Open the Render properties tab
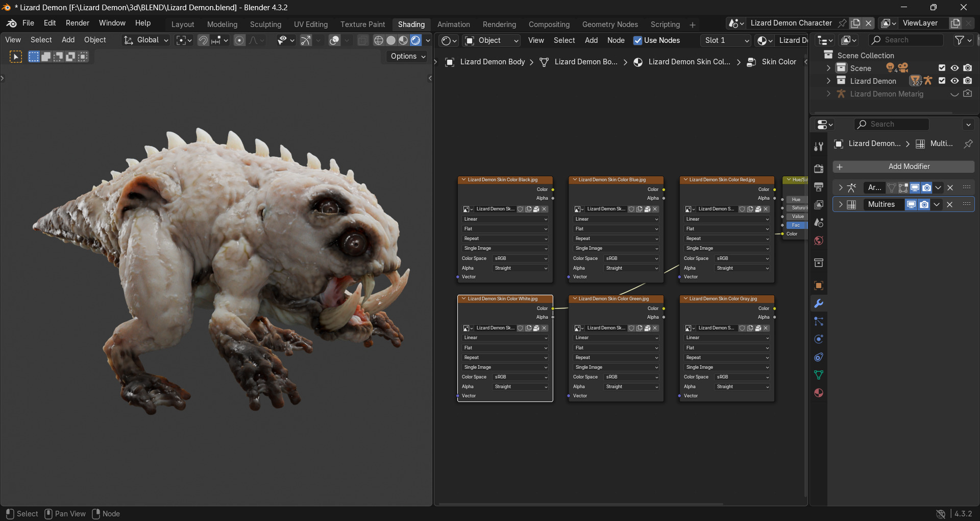This screenshot has height=521, width=980. coord(819,169)
